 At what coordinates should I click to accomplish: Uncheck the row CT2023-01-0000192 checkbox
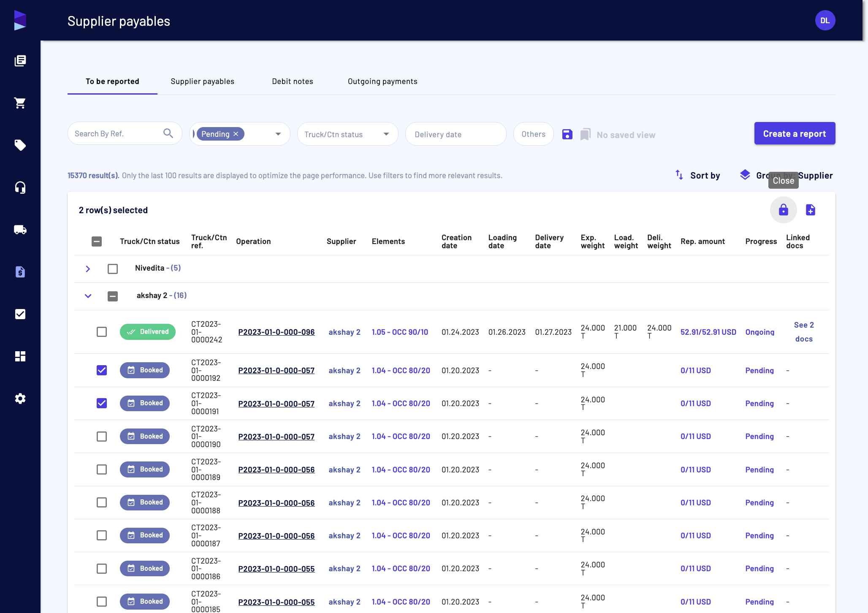(102, 370)
